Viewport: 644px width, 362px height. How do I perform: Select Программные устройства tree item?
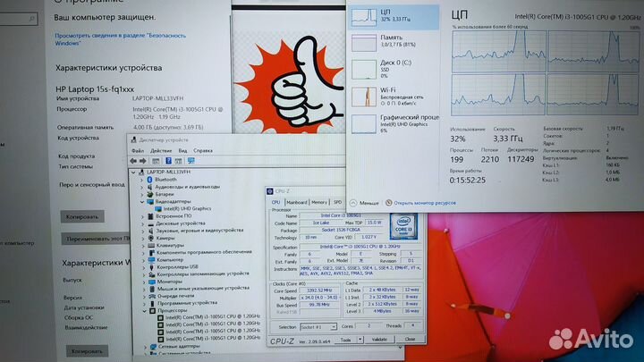point(187,303)
